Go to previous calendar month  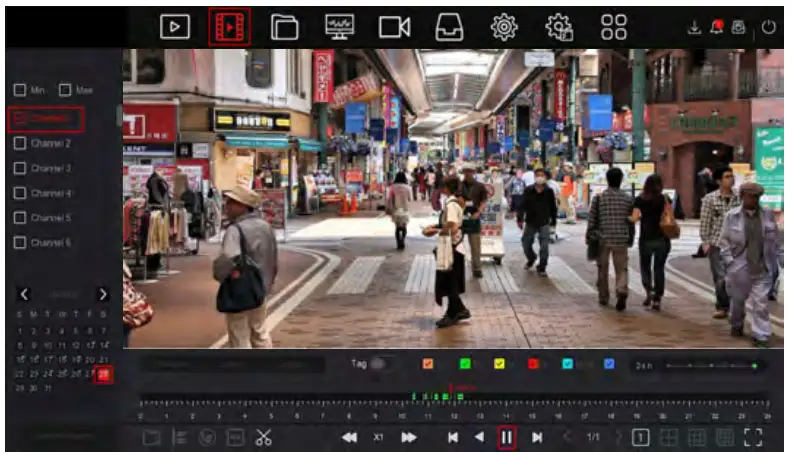(x=25, y=294)
